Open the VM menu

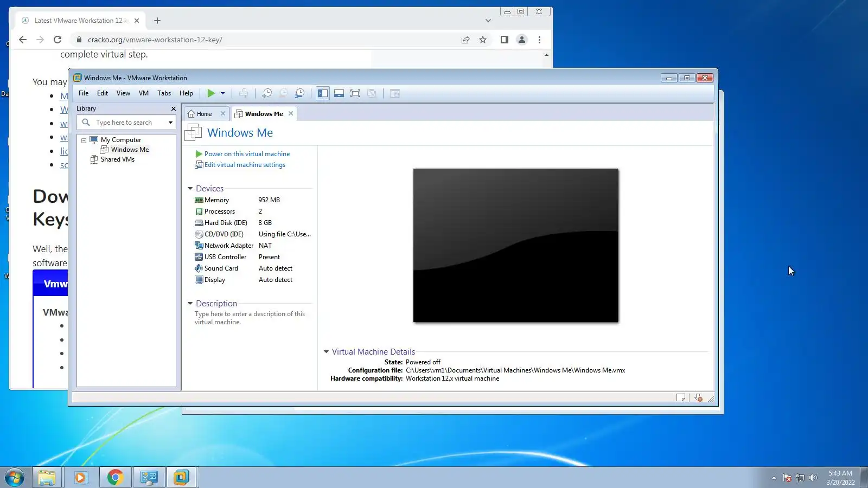pyautogui.click(x=144, y=93)
